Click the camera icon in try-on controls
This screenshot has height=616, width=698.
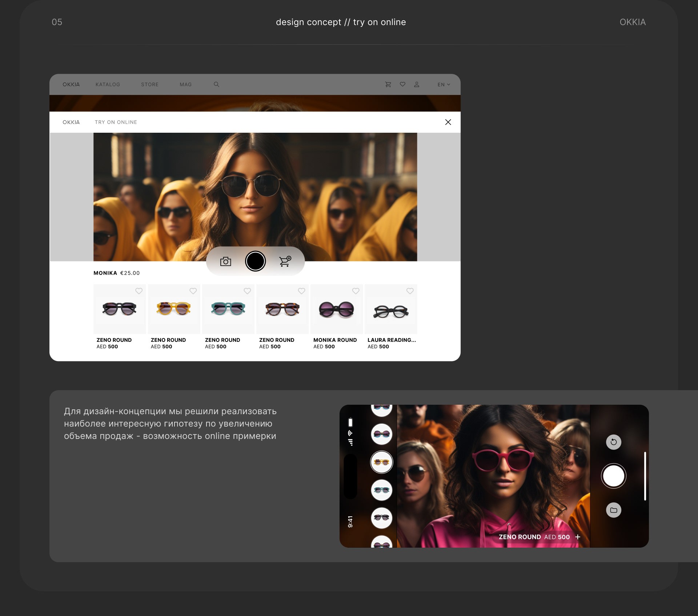click(x=225, y=261)
